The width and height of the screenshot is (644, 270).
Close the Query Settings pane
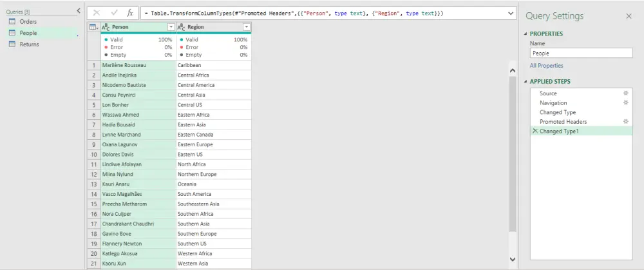(x=629, y=16)
